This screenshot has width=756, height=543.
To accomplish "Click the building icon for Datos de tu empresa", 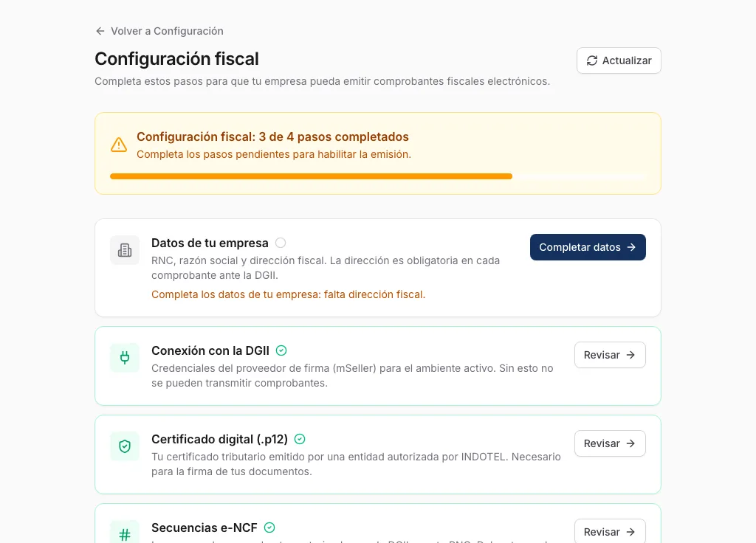I will [125, 250].
